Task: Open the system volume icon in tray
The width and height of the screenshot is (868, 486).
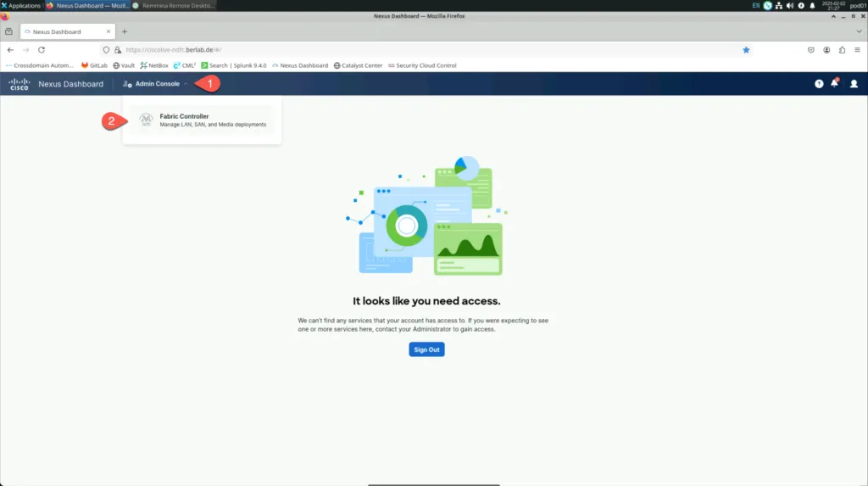Action: tap(789, 5)
